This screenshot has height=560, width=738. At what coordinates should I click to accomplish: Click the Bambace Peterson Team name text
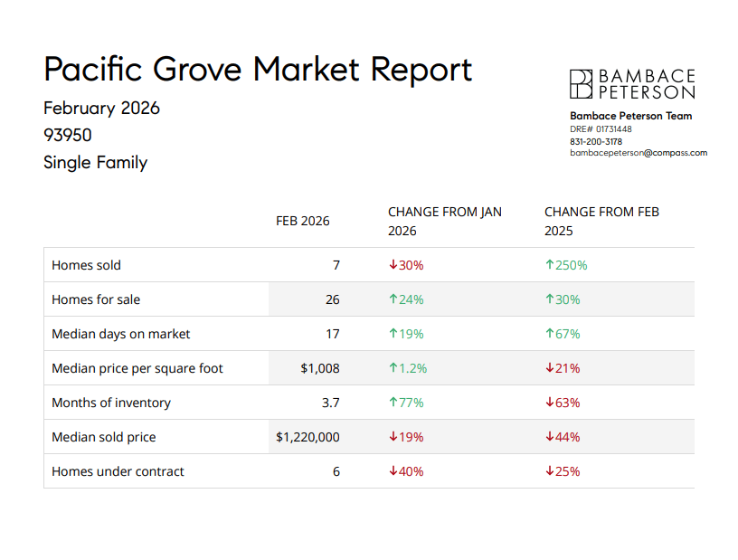click(x=630, y=116)
